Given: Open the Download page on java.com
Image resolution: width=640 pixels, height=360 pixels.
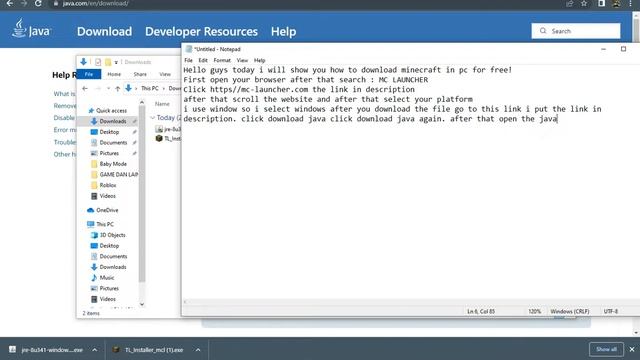Looking at the screenshot, I should (104, 31).
